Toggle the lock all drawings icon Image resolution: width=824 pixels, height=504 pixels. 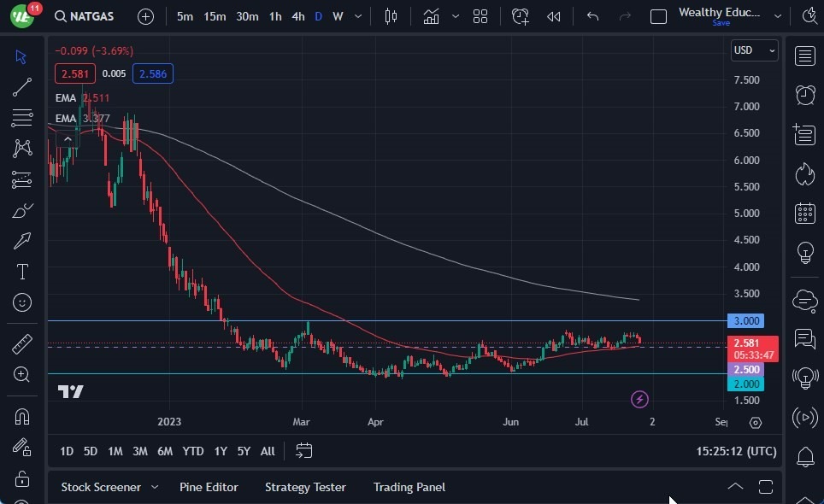(22, 478)
